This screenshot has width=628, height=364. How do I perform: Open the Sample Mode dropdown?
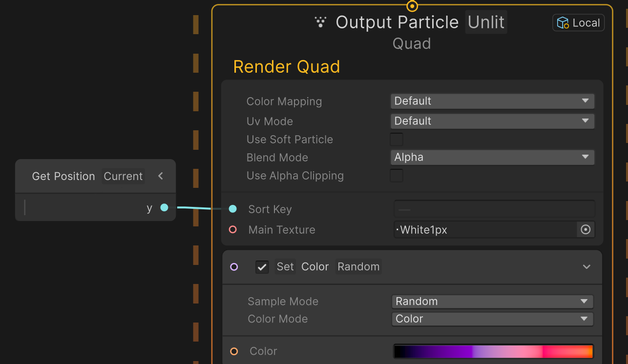[492, 302]
